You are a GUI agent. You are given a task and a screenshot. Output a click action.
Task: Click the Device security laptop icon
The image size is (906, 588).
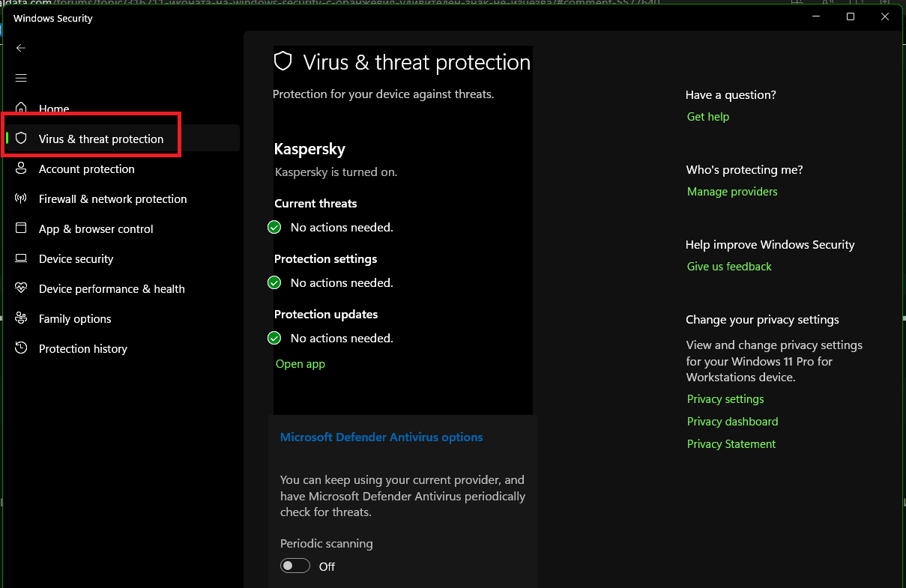22,258
